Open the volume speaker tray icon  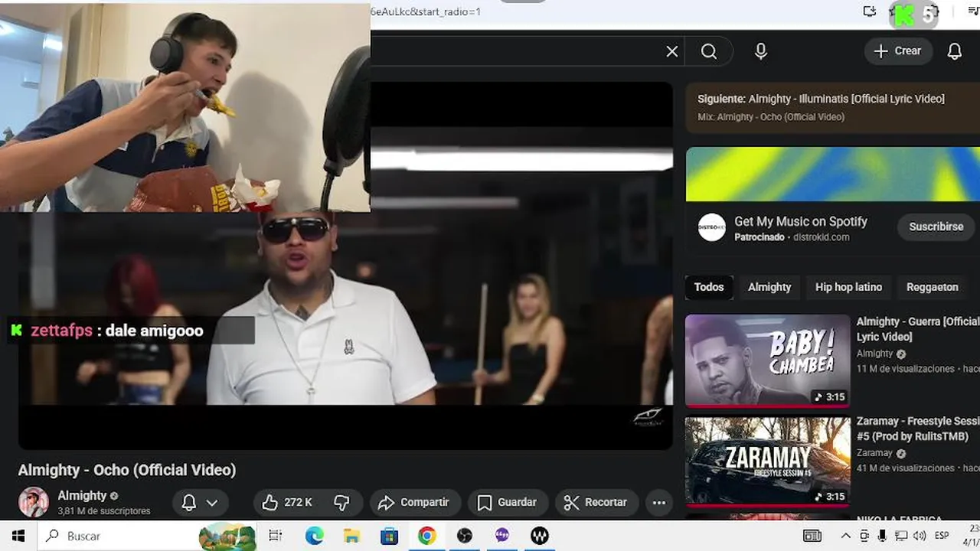point(919,536)
